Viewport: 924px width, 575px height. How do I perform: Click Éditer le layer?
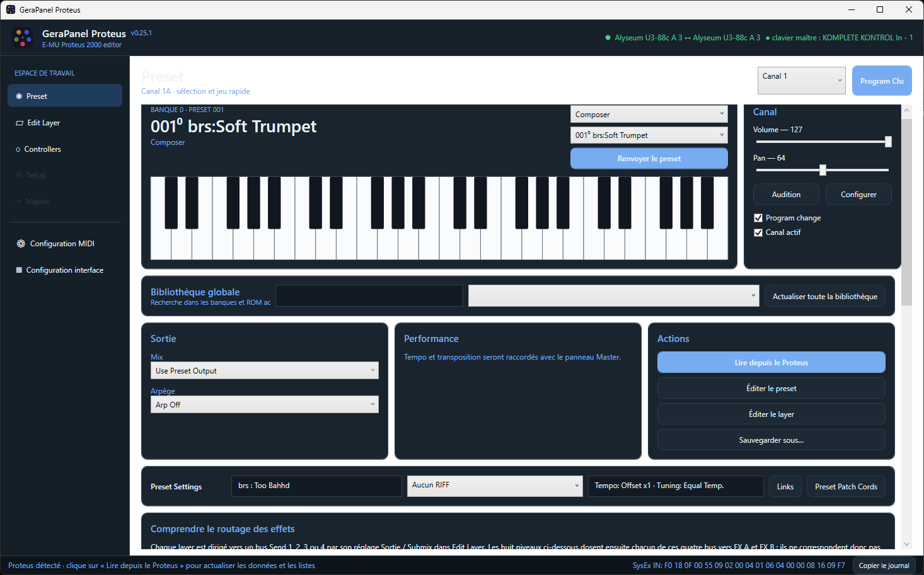(x=771, y=414)
